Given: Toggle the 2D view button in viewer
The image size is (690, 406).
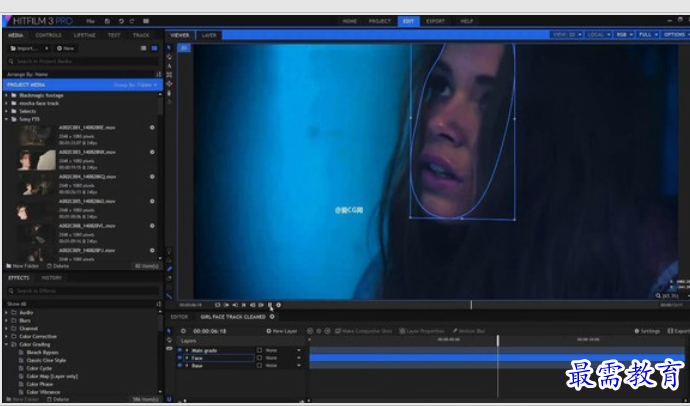Looking at the screenshot, I should 184,48.
